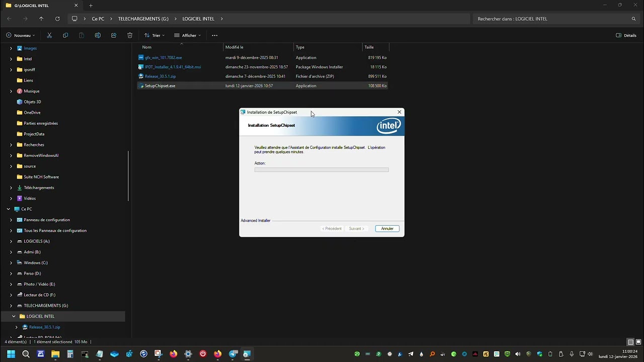Sort by the Taille column header

[375, 47]
